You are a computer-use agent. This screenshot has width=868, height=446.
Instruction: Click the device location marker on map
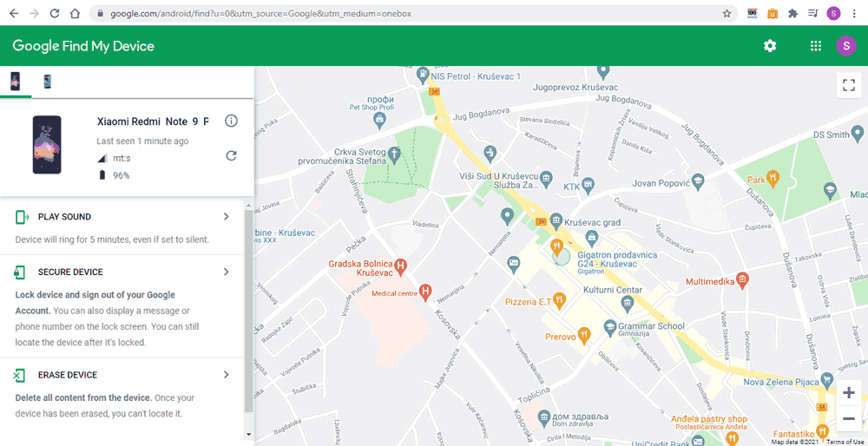pos(562,258)
